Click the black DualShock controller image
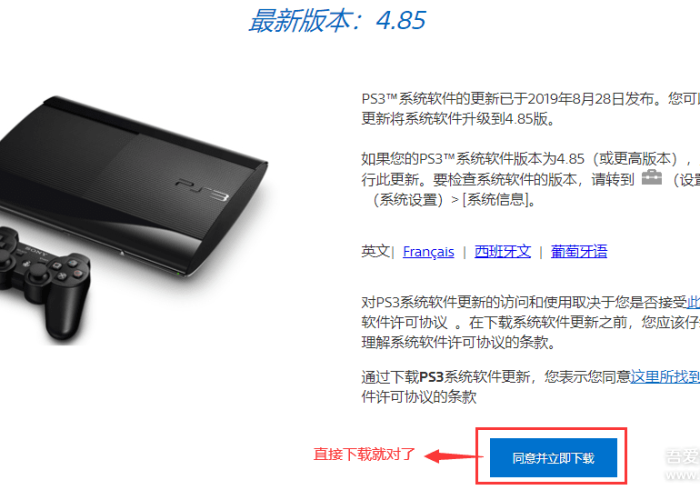 [x=45, y=283]
